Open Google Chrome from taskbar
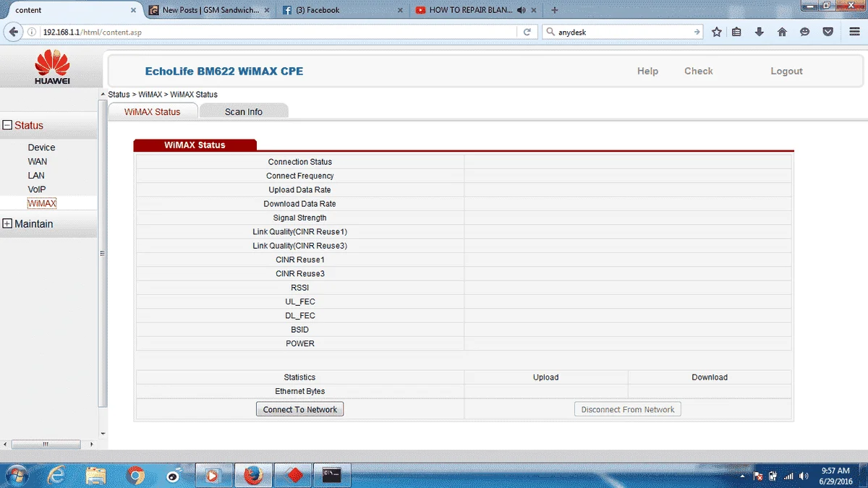Image resolution: width=868 pixels, height=488 pixels. (135, 475)
